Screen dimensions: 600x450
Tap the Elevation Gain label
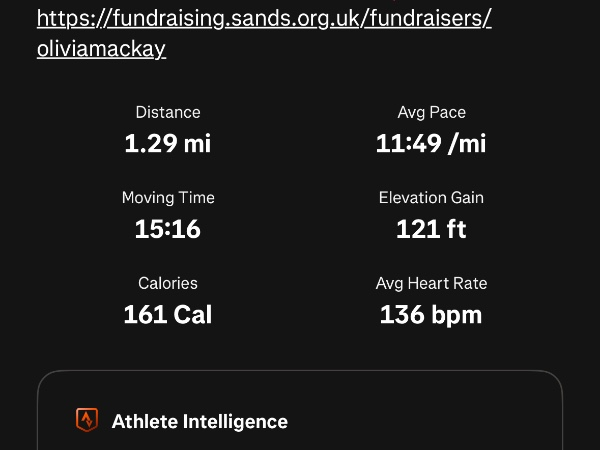(431, 198)
